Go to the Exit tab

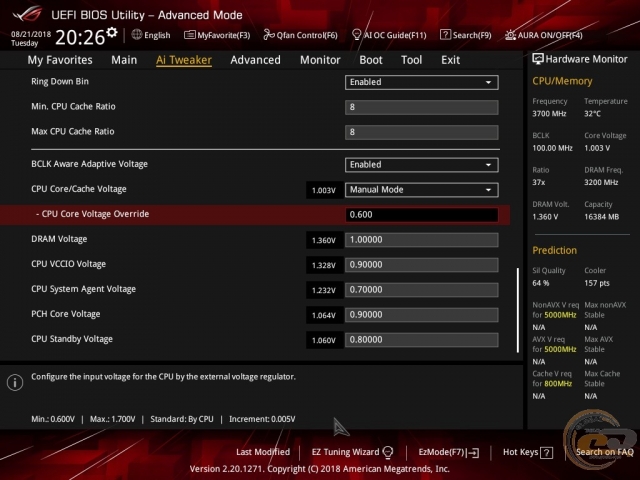(x=451, y=60)
